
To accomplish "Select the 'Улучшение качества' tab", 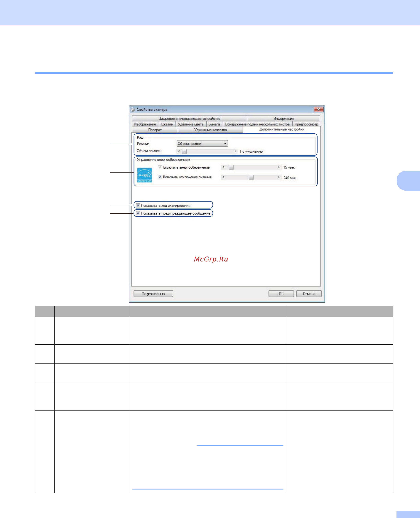I will pos(210,130).
